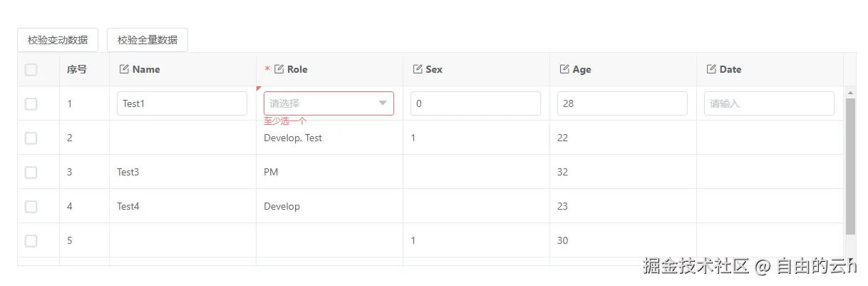
Task: Click the edit icon beside Role header
Action: click(x=279, y=69)
